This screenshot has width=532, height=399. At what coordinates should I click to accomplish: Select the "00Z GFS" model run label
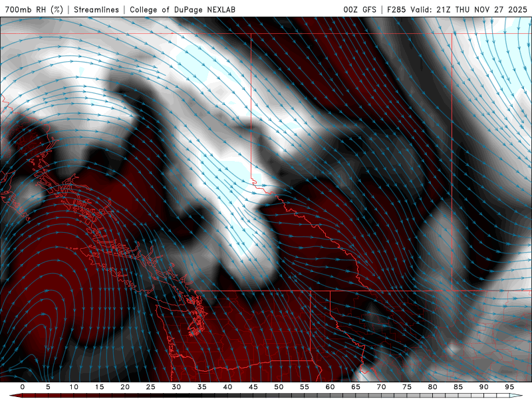coord(360,9)
